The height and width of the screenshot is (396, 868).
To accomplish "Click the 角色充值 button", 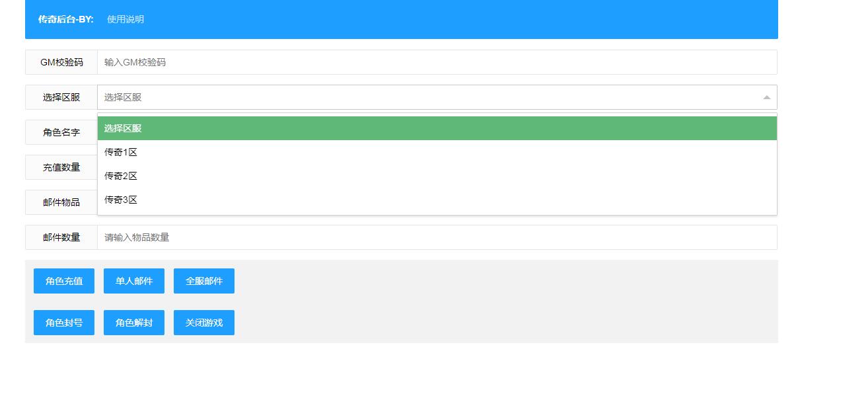I will point(64,281).
